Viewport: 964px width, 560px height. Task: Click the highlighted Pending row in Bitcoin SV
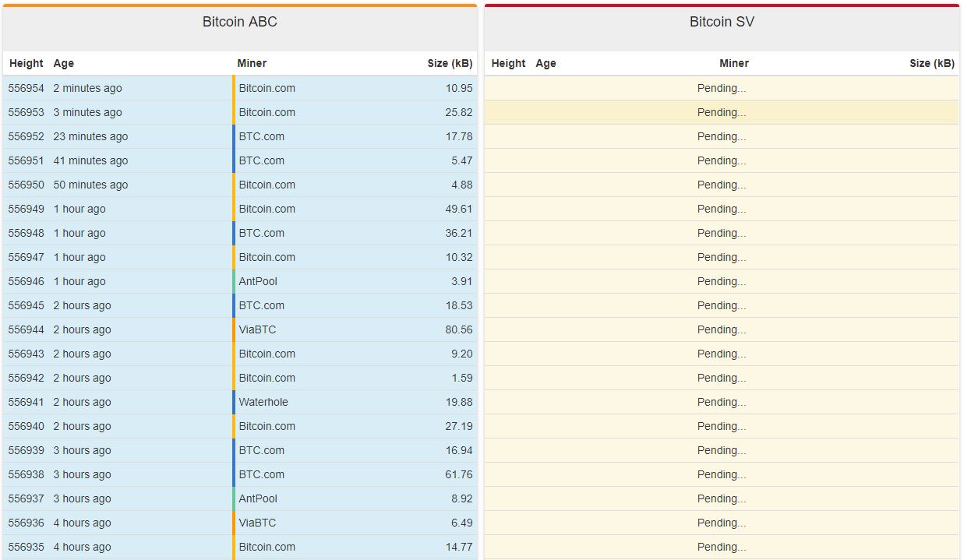click(x=722, y=112)
